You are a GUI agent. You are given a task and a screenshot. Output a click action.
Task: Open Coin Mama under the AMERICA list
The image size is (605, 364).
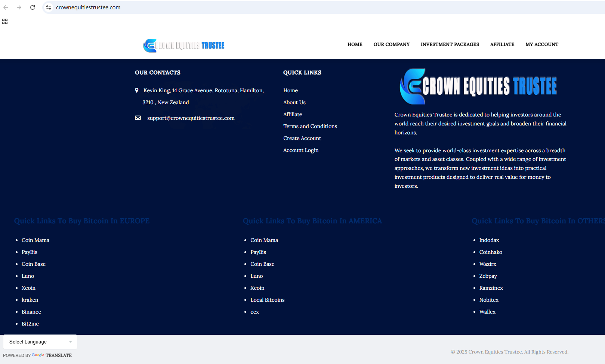pos(264,240)
